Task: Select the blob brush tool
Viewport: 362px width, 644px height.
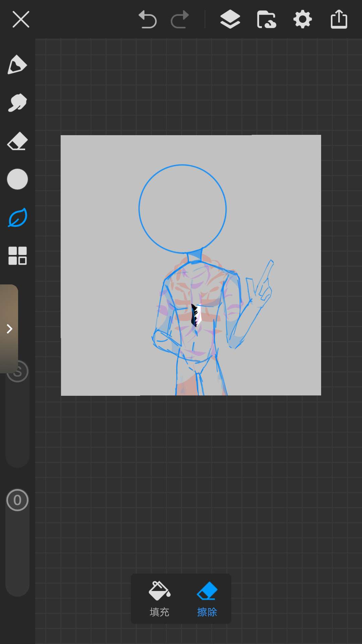Action: [17, 103]
